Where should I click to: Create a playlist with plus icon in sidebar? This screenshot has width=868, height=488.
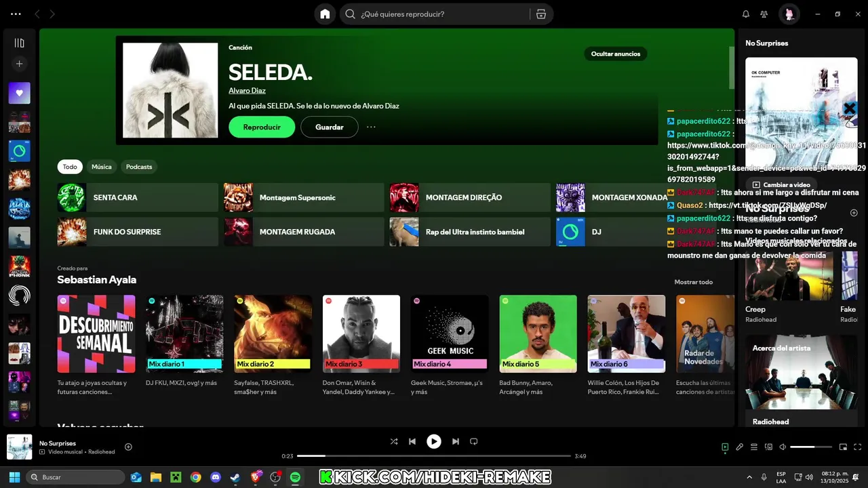(19, 64)
